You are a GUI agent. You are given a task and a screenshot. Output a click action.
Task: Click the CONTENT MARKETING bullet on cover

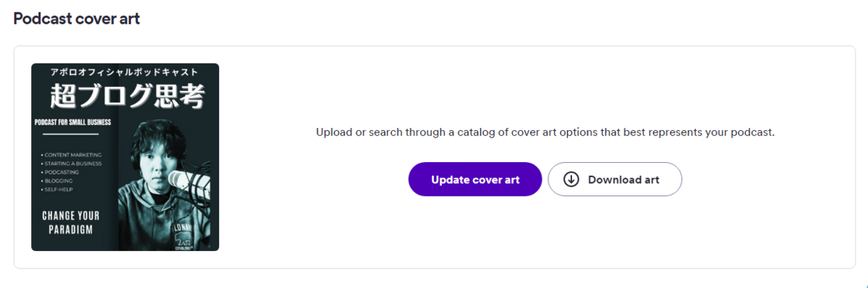[x=71, y=155]
